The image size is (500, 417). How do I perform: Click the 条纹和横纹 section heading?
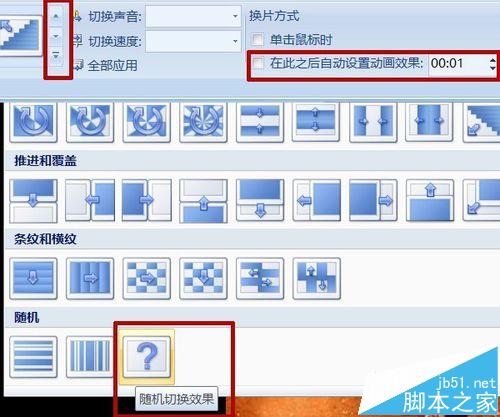46,239
